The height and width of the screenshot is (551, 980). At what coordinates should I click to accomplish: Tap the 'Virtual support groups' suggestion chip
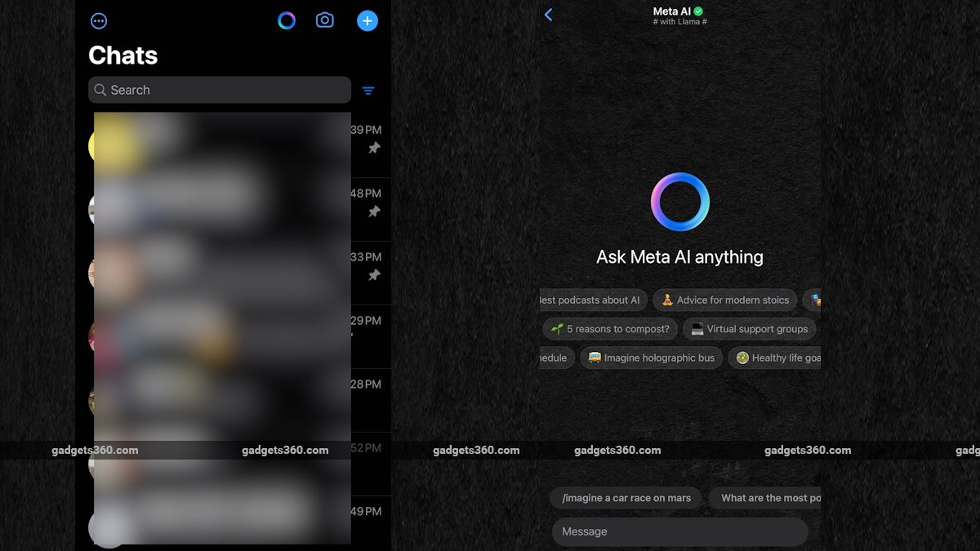749,329
